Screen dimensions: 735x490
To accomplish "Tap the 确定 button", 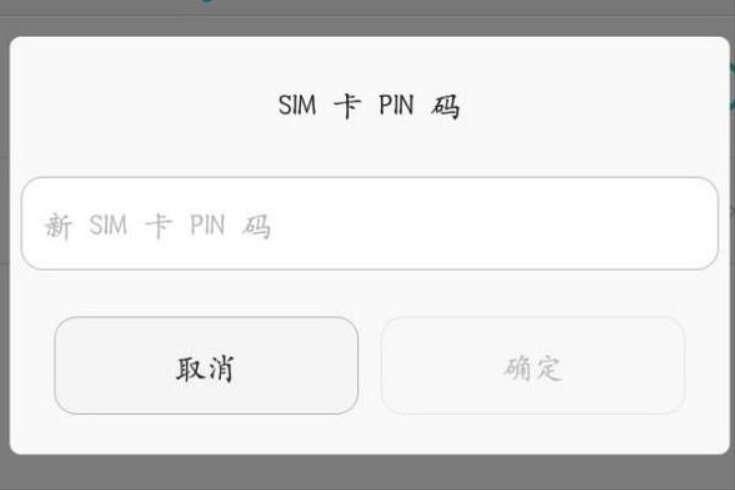I will pyautogui.click(x=533, y=365).
